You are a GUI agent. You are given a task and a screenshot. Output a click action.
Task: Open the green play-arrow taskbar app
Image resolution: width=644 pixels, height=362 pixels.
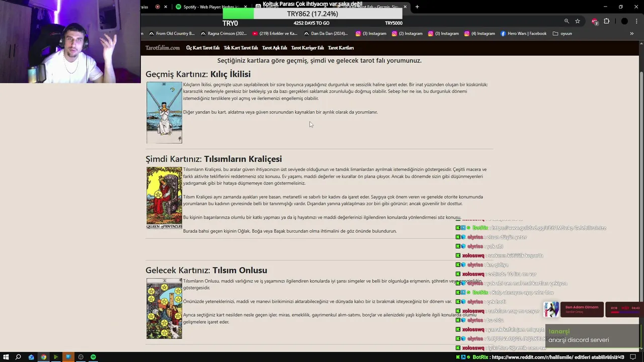point(56,357)
